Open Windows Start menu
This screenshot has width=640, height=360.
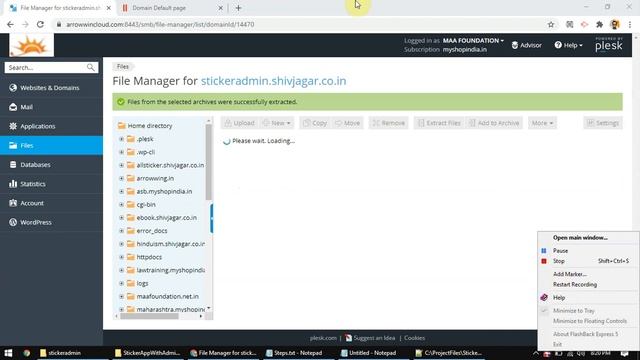point(8,353)
